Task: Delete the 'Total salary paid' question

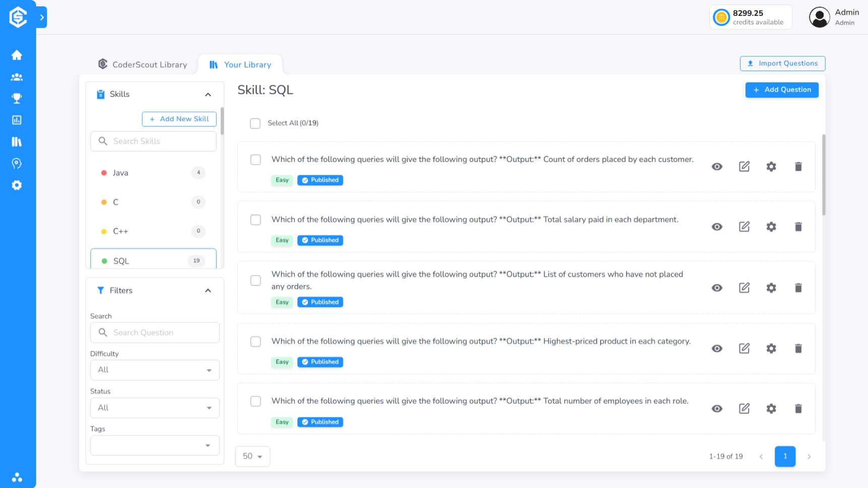Action: tap(798, 227)
